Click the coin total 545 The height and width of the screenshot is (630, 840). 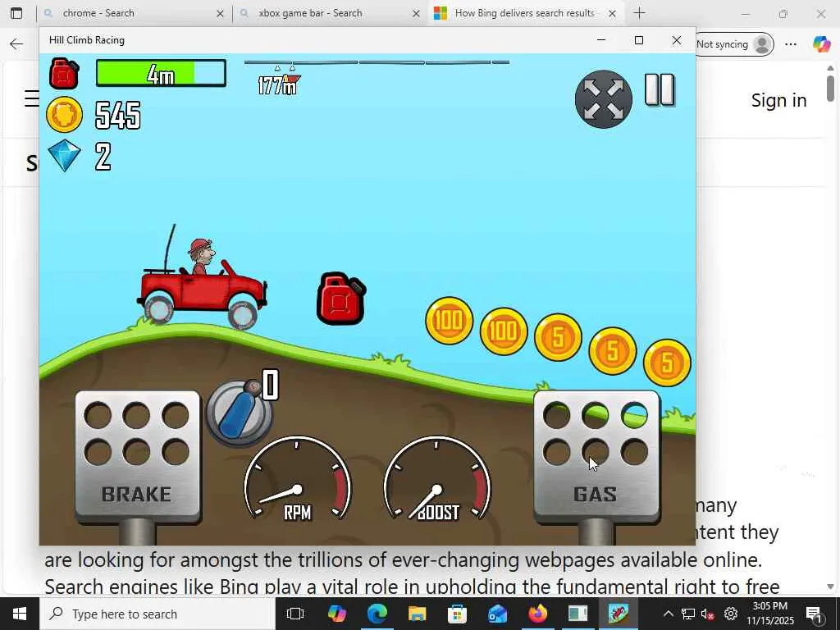click(118, 115)
